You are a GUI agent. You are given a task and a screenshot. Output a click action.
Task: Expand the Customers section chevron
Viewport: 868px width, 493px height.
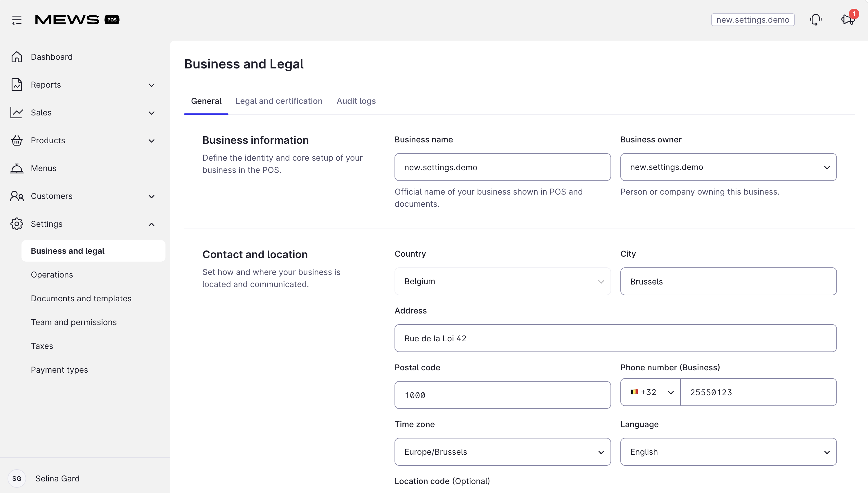tap(152, 196)
